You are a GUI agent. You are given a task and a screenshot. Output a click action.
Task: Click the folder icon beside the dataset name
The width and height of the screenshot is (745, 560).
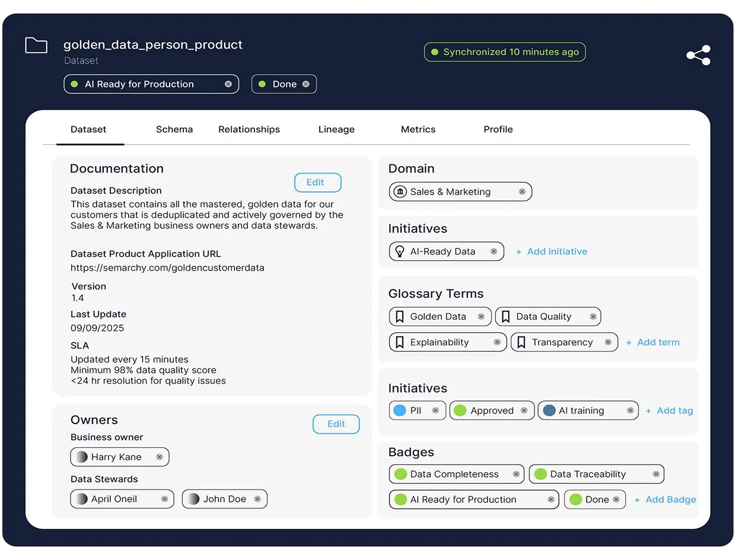[x=36, y=46]
